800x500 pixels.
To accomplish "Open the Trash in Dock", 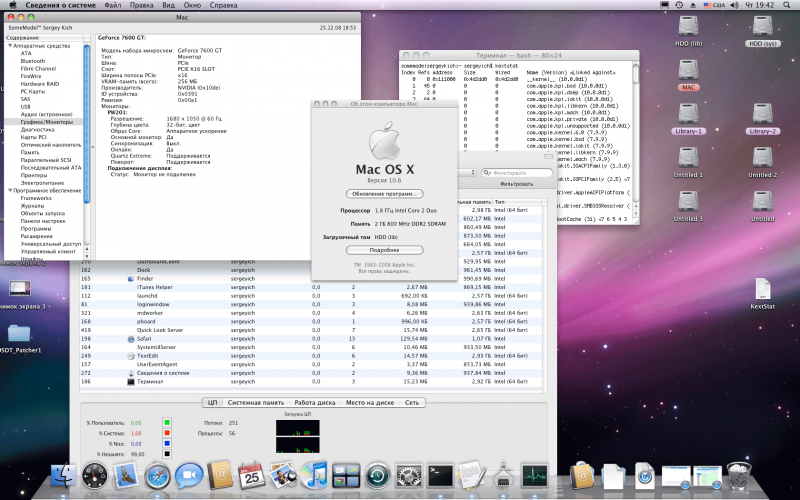I will pos(738,476).
